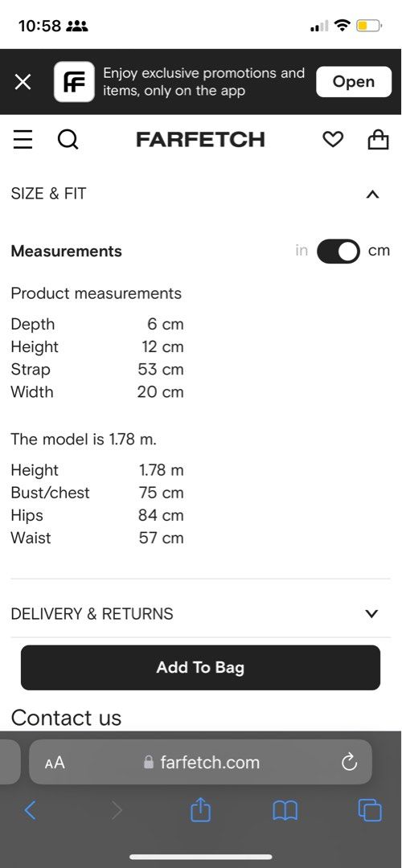402x868 pixels.
Task: Open Safari bookmarks book icon
Action: coord(285,811)
